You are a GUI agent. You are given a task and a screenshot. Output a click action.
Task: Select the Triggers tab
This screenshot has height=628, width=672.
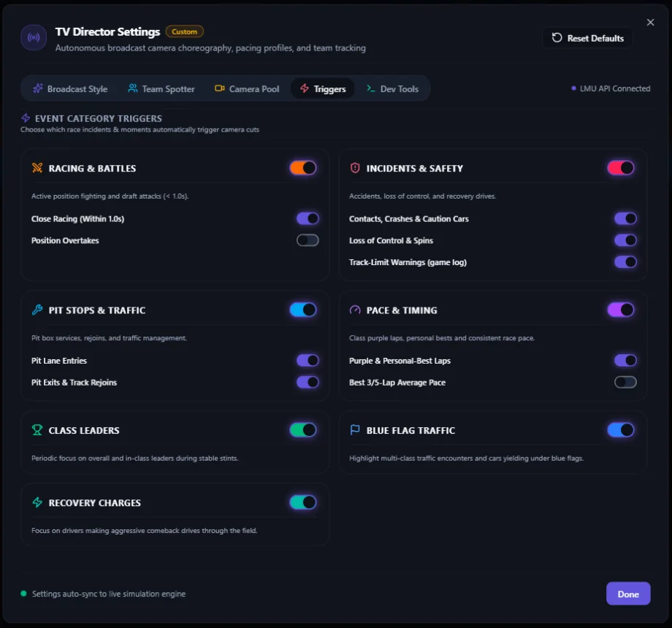(323, 88)
